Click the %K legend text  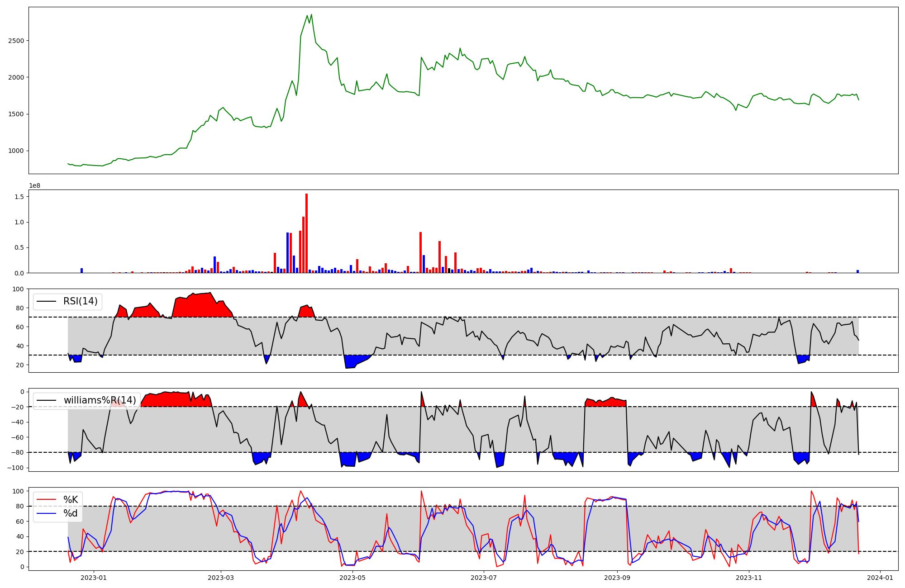pos(71,499)
